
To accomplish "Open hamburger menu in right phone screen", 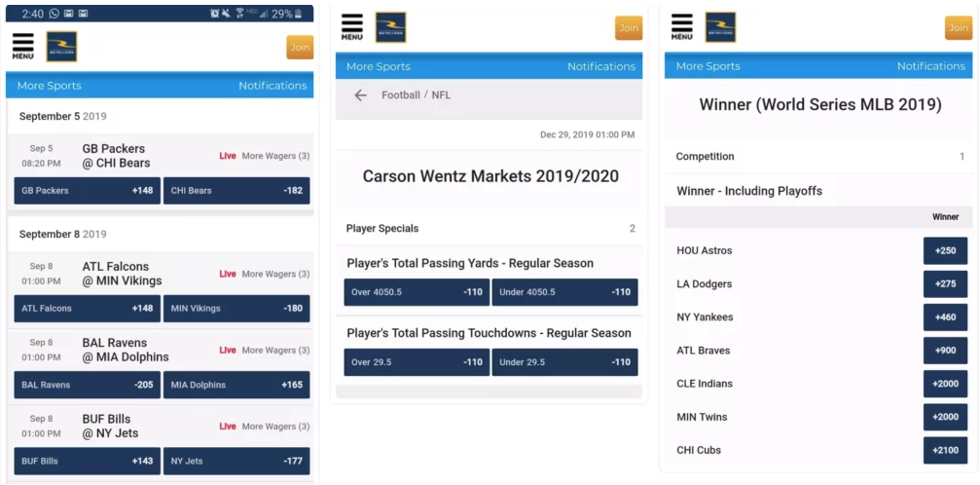I will (x=682, y=27).
